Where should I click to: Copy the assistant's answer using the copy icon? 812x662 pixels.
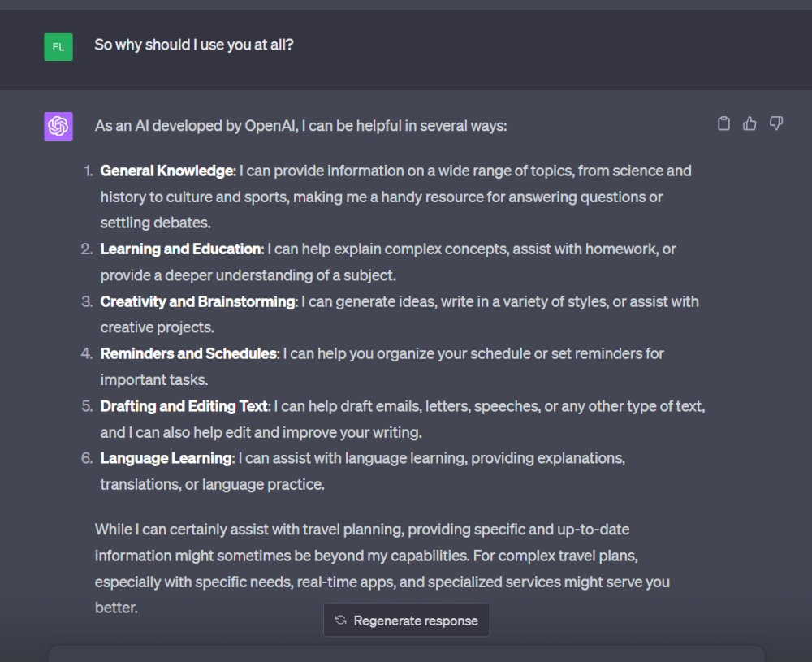pos(723,123)
